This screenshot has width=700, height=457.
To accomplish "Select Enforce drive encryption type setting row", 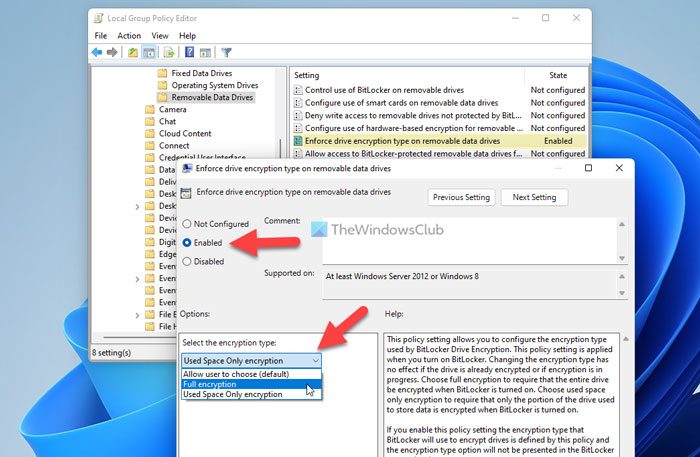I will (x=439, y=141).
